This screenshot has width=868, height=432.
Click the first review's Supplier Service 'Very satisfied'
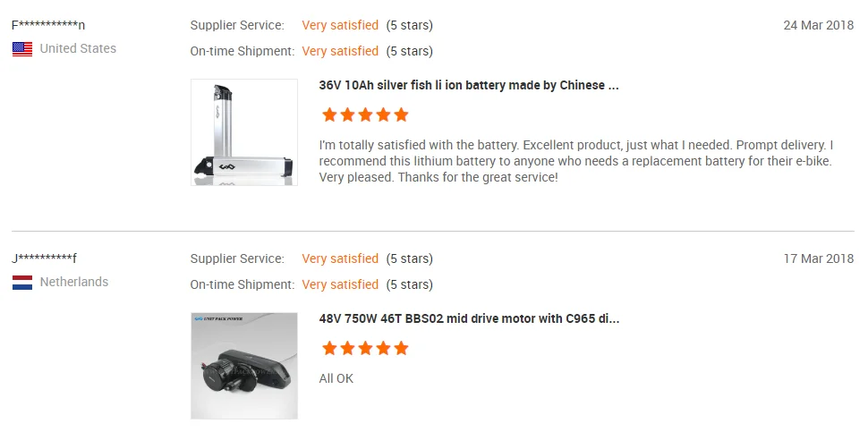click(340, 25)
